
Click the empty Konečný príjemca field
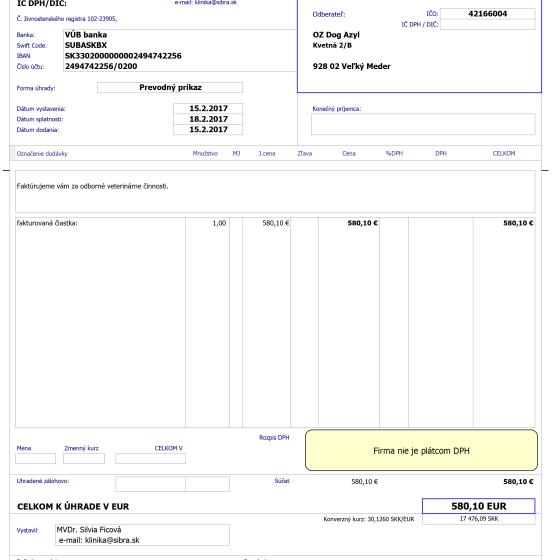[423, 124]
